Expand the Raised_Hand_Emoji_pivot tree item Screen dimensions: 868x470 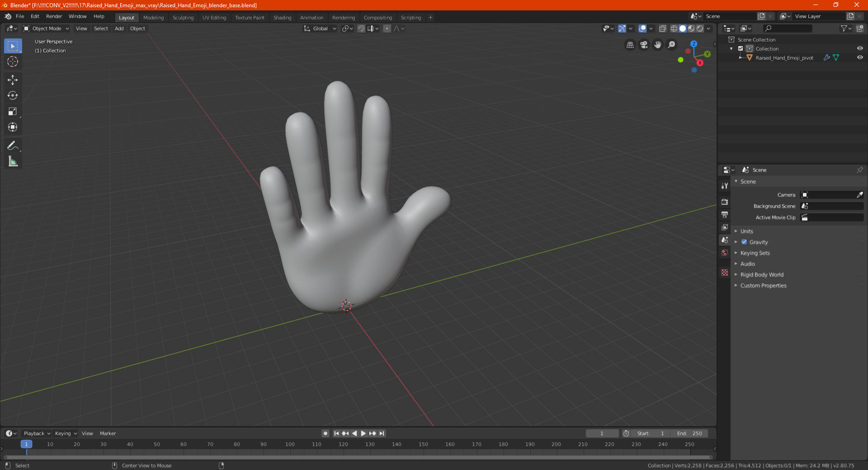[741, 57]
